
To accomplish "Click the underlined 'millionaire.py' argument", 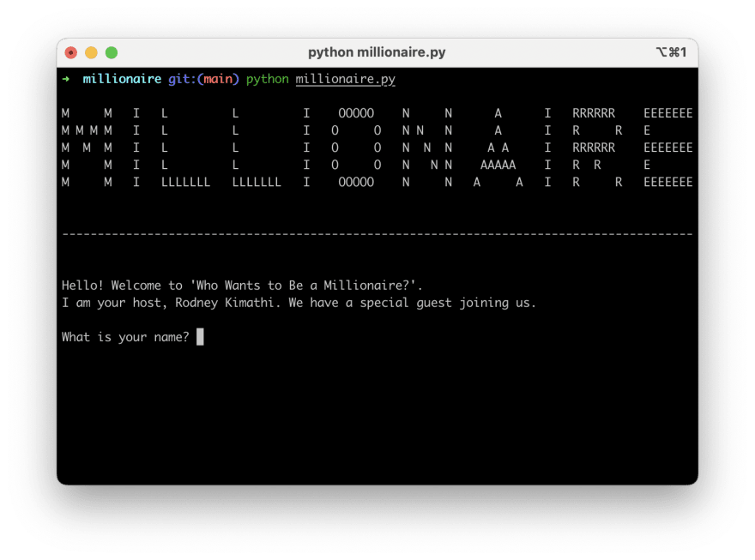I will pos(345,80).
